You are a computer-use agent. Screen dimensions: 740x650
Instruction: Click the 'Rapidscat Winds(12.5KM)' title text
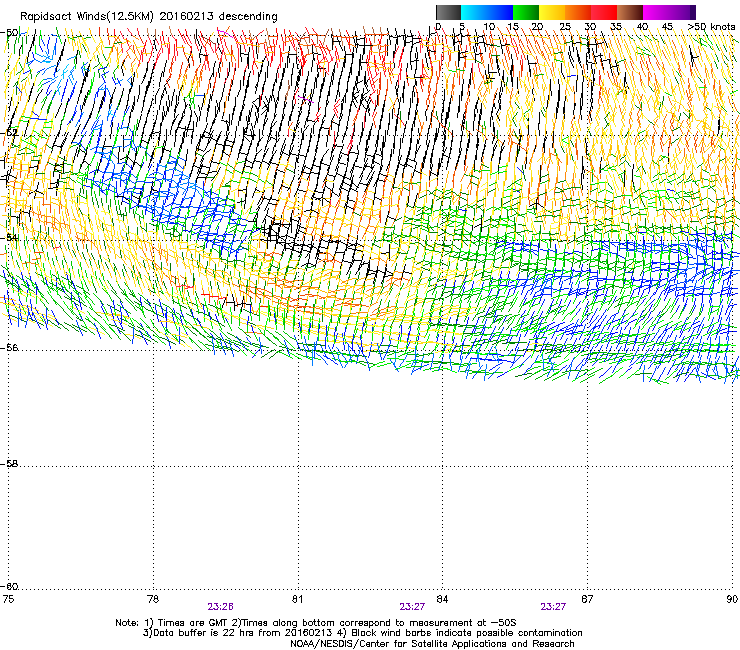88,17
